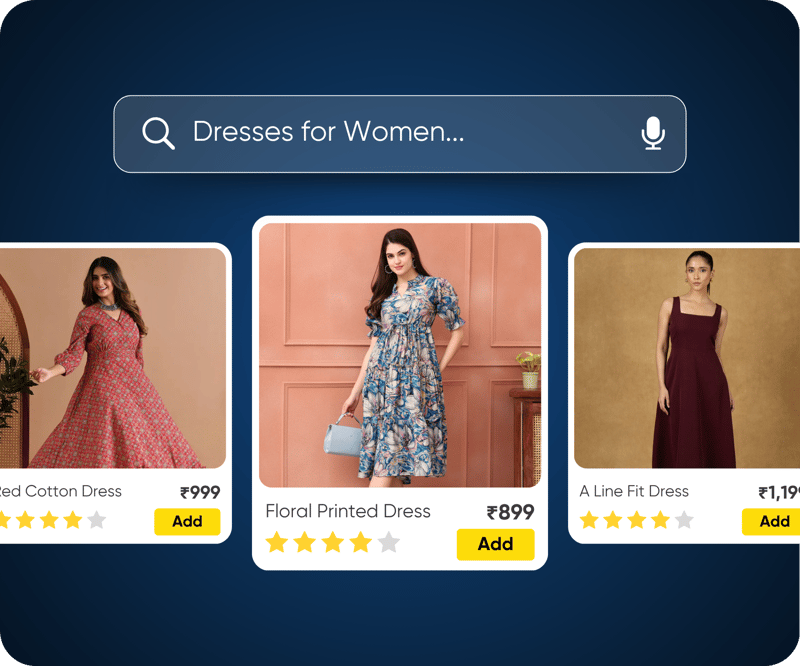Image resolution: width=800 pixels, height=666 pixels.
Task: Activate the microphone voice search icon
Action: click(653, 133)
